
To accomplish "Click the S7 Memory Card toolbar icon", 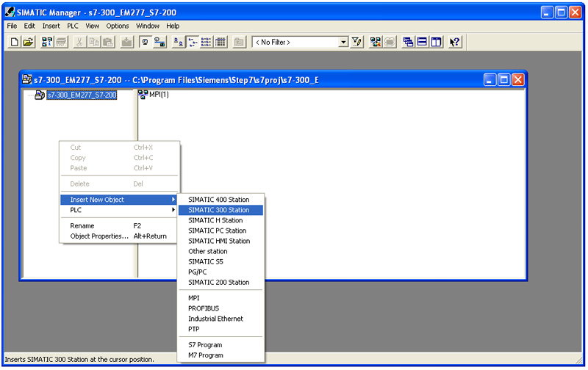I will click(61, 42).
